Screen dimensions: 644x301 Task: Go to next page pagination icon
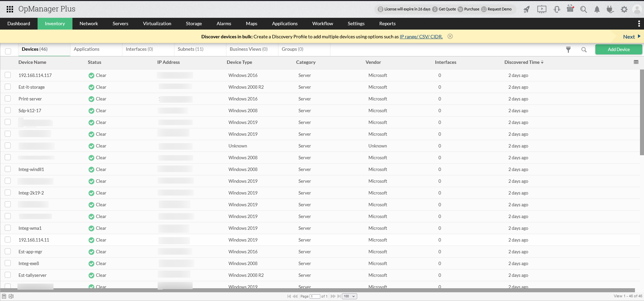(333, 296)
